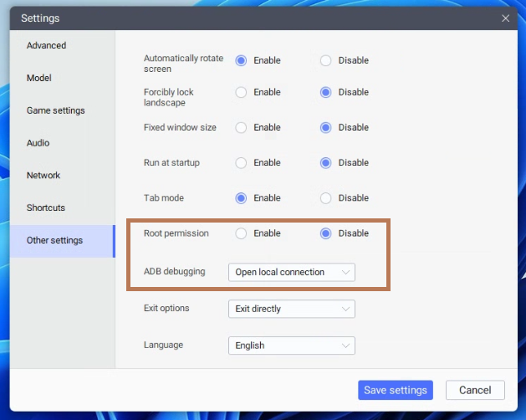Expand the Exit options dropdown
This screenshot has height=420, width=526.
pos(291,309)
